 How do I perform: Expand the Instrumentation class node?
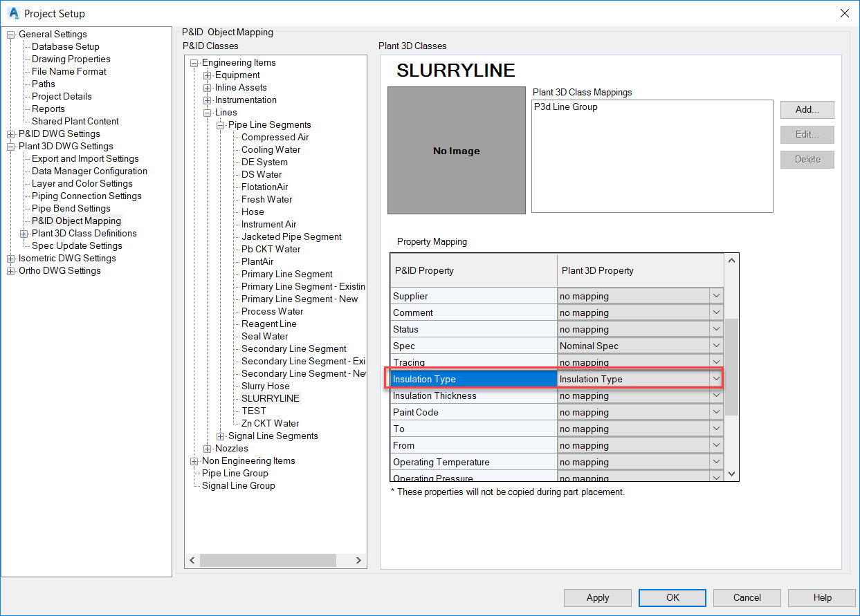[207, 100]
